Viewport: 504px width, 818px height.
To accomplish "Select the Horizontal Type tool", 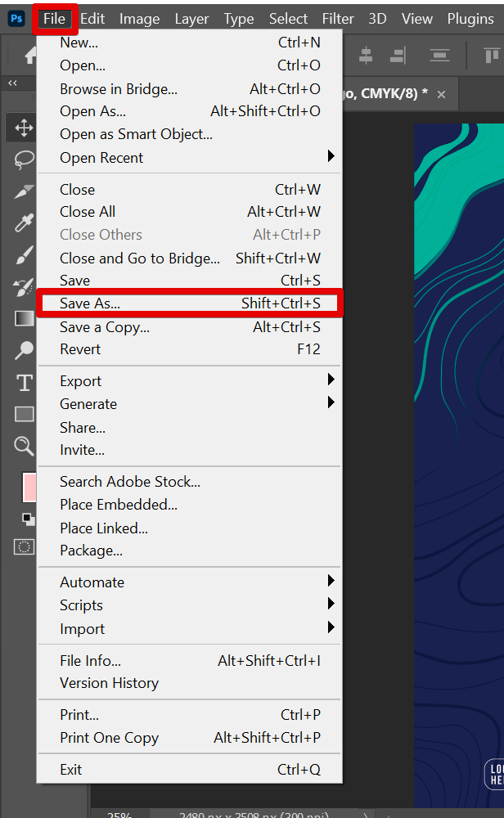I will point(24,382).
